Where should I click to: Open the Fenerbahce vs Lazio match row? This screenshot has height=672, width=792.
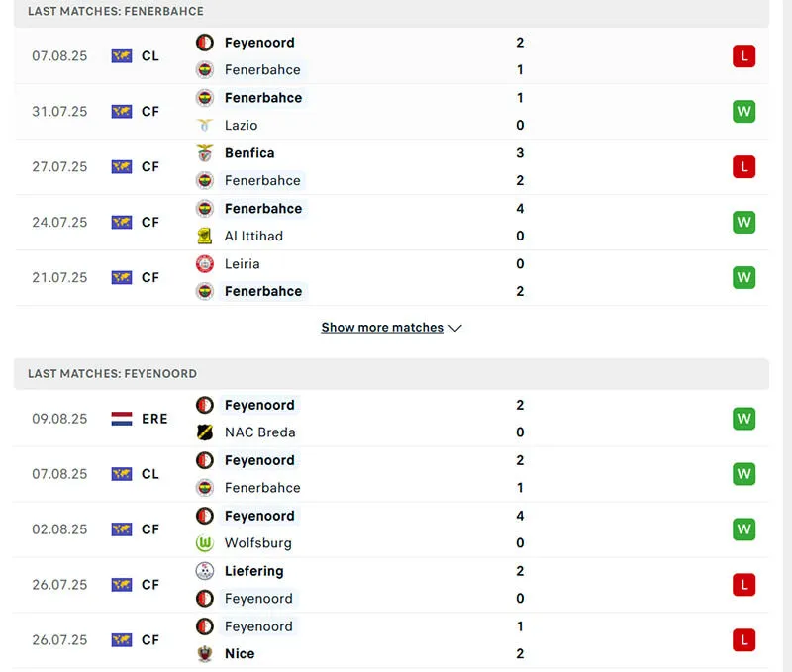pos(396,112)
